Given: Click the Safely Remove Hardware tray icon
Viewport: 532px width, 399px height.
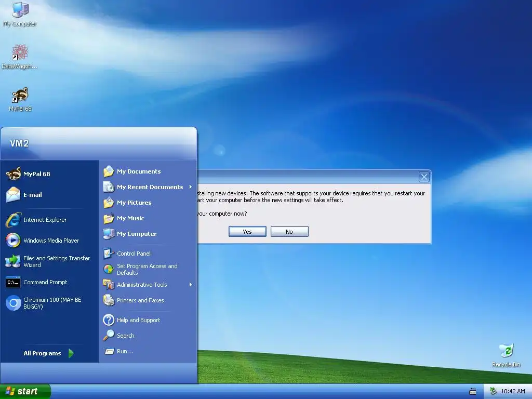Looking at the screenshot, I should click(494, 391).
